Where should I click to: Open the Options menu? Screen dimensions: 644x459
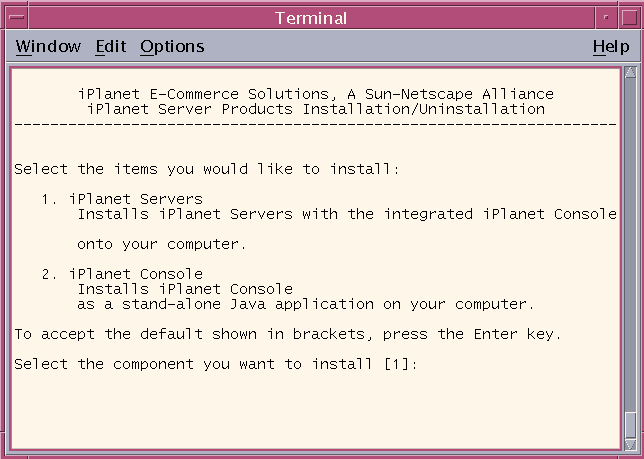(x=172, y=46)
